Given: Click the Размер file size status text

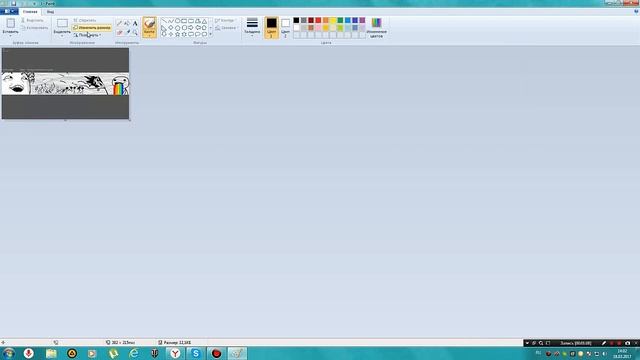Looking at the screenshot, I should pos(177,342).
